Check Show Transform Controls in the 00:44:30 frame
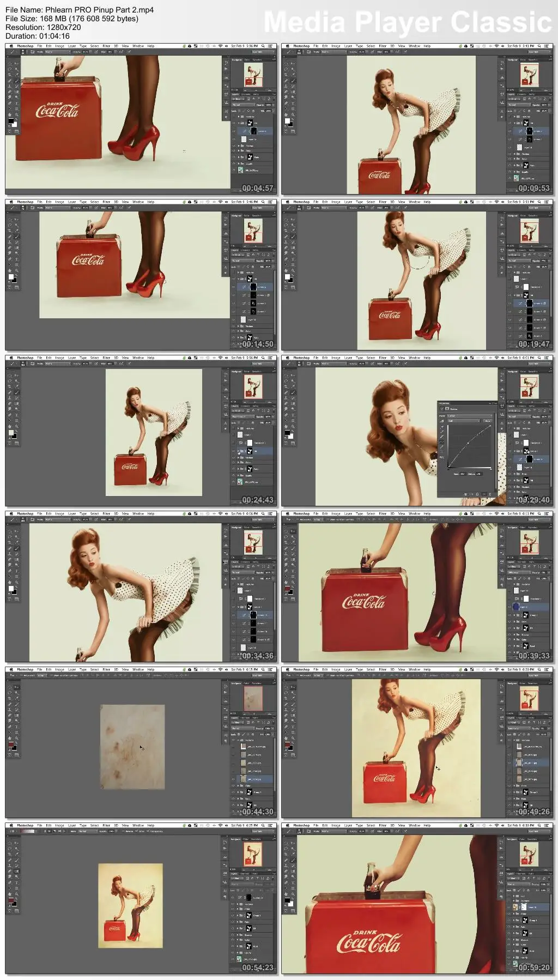Viewport: 558px width, 980px height. pos(51,675)
